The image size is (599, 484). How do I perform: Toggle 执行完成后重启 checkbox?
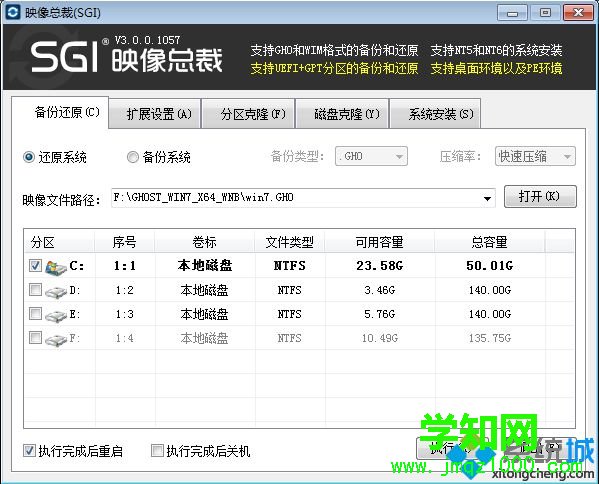tap(29, 451)
